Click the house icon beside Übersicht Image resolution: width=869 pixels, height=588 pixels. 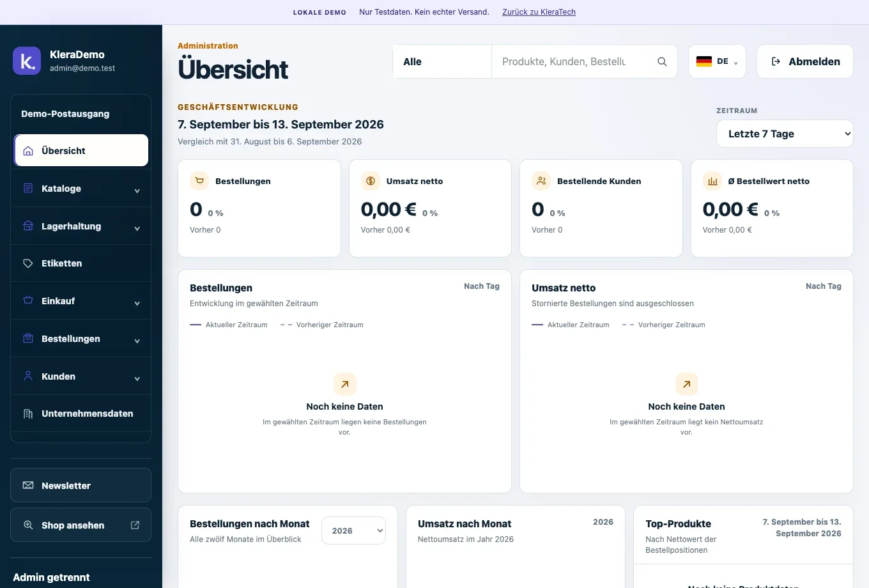coord(28,151)
